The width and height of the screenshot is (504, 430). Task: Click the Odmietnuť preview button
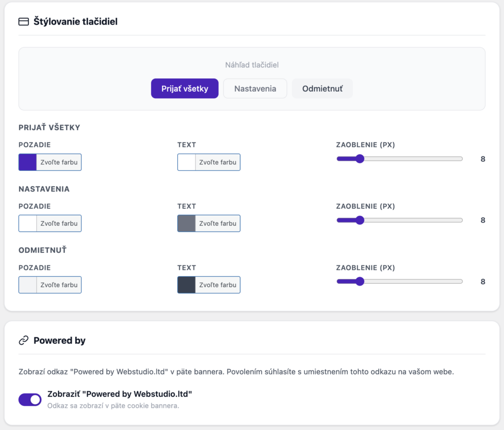[x=322, y=88]
